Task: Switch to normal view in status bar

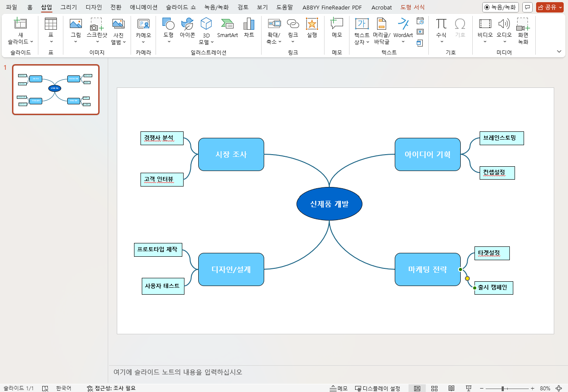Action: pos(417,388)
